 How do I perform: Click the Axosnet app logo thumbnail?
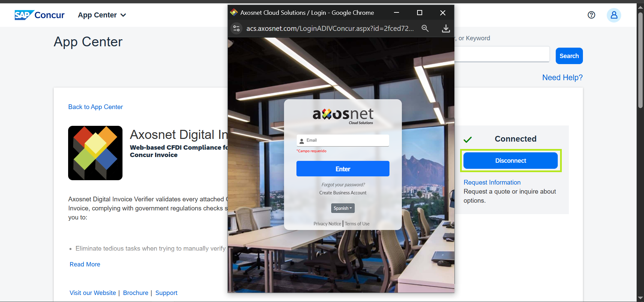click(95, 153)
